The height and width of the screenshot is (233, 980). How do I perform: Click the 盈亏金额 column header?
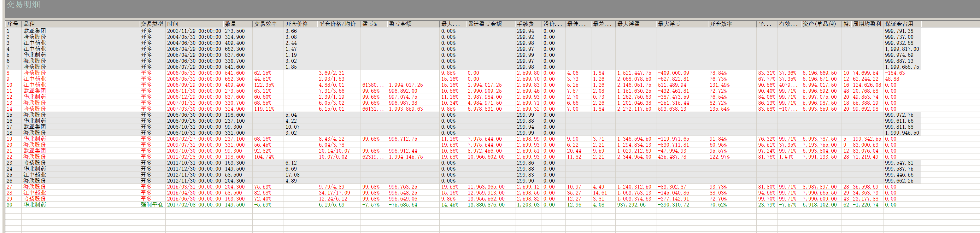pyautogui.click(x=414, y=24)
